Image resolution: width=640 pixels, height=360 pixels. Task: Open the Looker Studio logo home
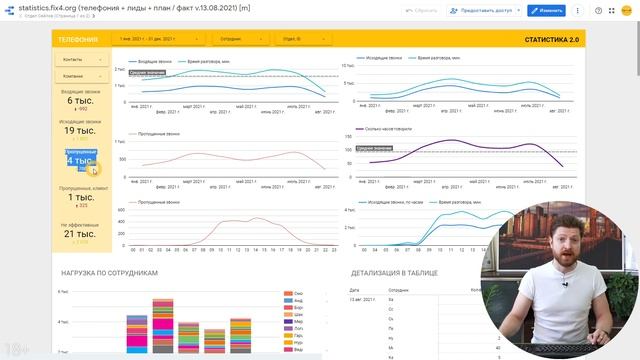point(9,11)
